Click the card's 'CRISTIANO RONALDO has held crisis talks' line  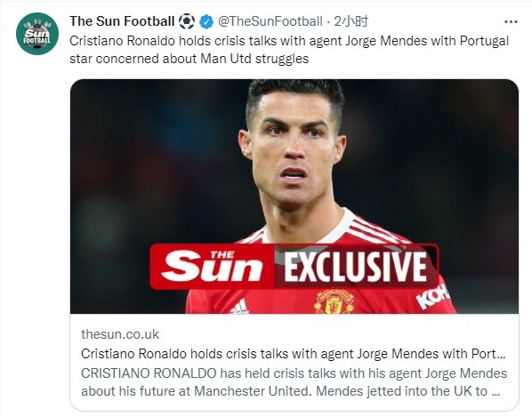(x=294, y=373)
